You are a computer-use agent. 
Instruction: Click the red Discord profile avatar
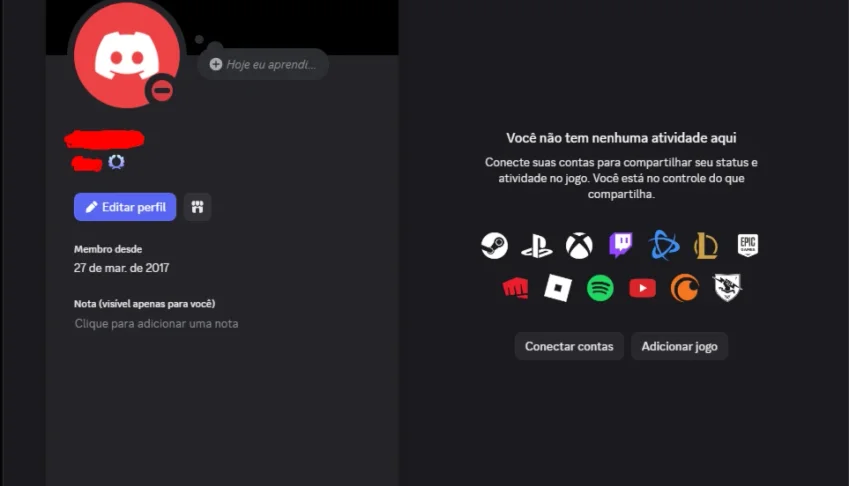pos(127,54)
